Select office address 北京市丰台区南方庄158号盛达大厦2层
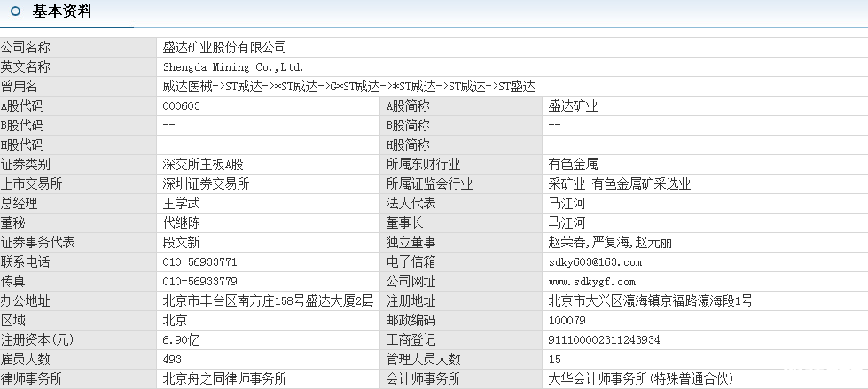This screenshot has width=868, height=389. coord(268,301)
